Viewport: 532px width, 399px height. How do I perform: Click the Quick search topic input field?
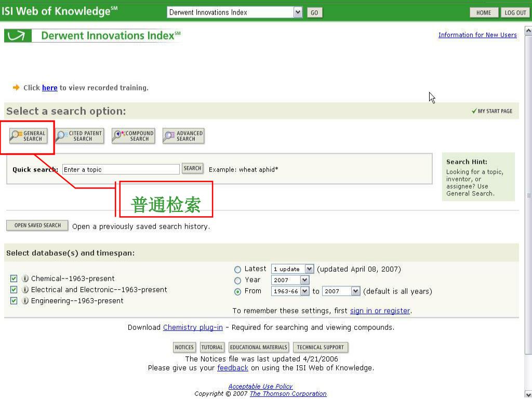click(x=121, y=169)
